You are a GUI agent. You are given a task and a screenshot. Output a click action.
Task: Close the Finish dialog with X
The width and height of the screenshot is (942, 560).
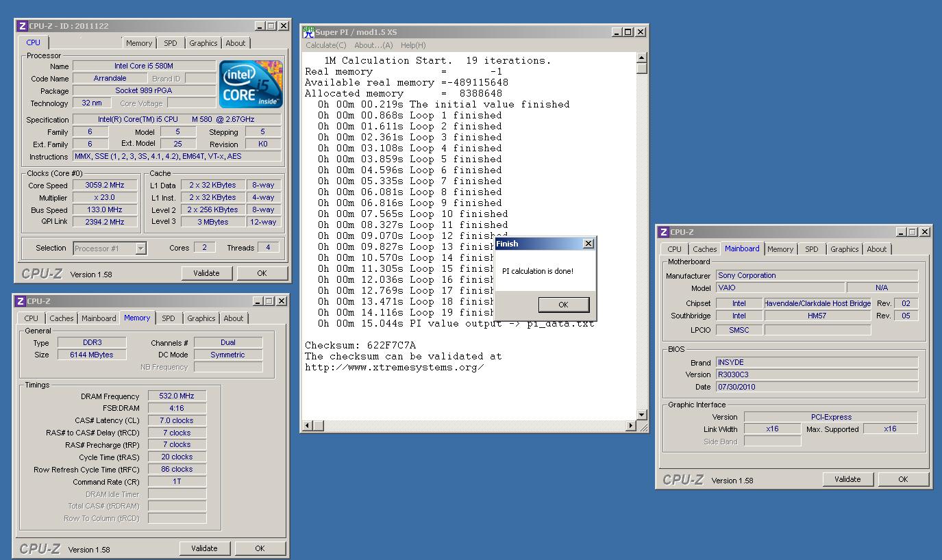(588, 244)
